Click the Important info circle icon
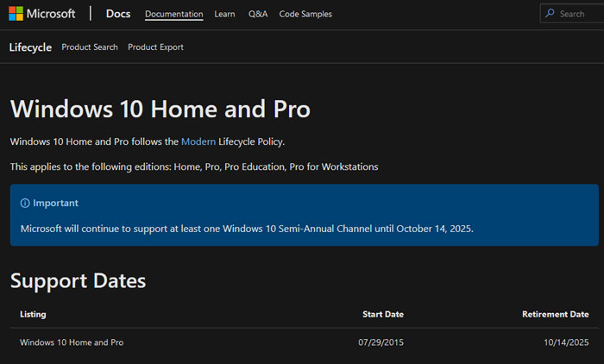Image resolution: width=604 pixels, height=364 pixels. 25,203
